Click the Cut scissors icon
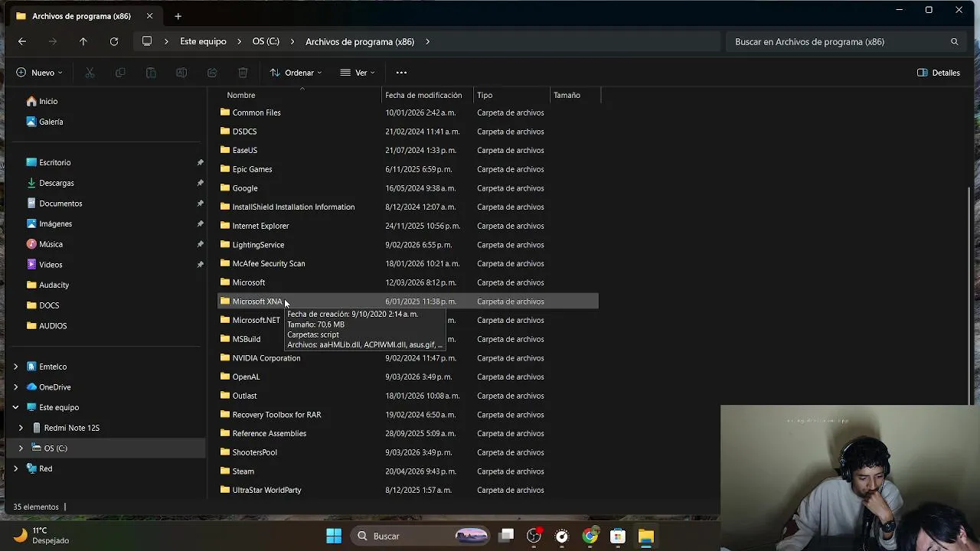The height and width of the screenshot is (551, 980). [x=90, y=73]
